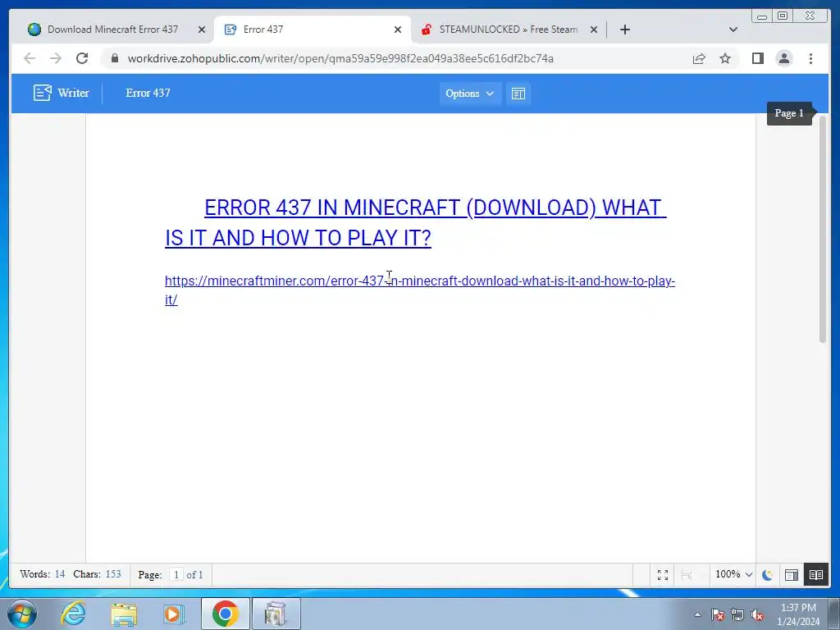This screenshot has width=840, height=630.
Task: Focus the workdrive.zohopublic.com address bar
Action: point(340,58)
